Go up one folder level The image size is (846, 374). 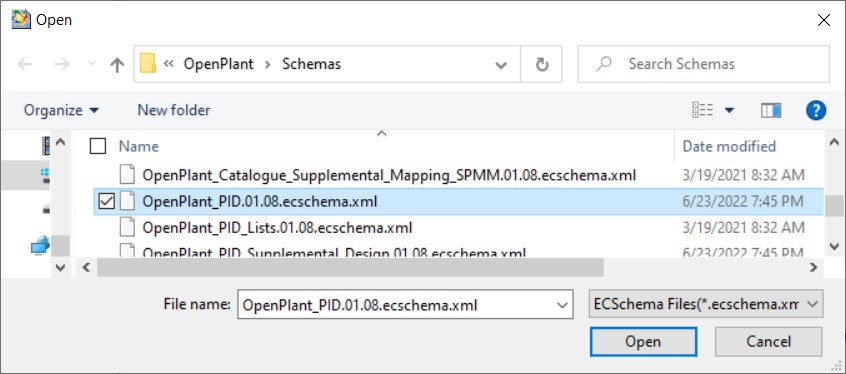[x=117, y=64]
